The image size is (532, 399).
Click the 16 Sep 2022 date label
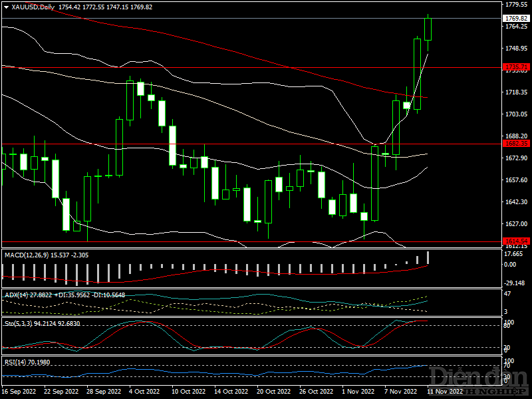(19, 392)
